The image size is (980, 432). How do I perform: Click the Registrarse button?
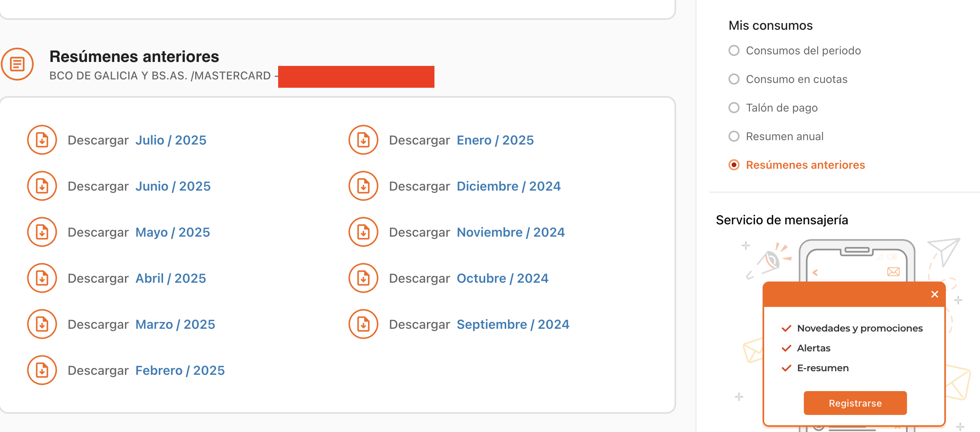click(855, 403)
